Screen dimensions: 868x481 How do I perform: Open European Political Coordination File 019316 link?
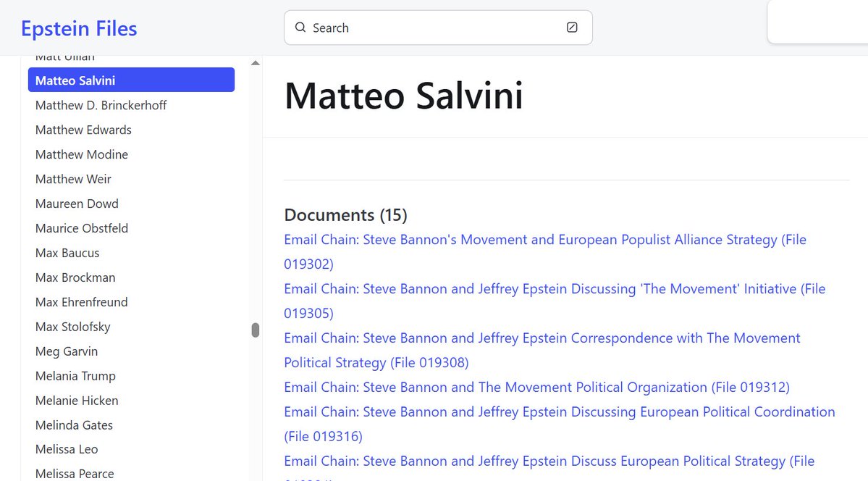point(560,424)
